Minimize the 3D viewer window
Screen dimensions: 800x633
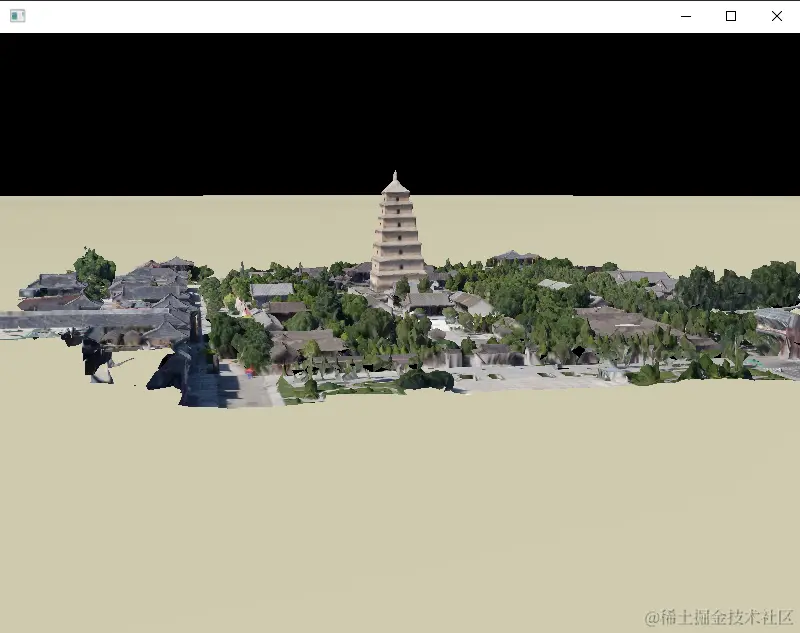point(686,16)
